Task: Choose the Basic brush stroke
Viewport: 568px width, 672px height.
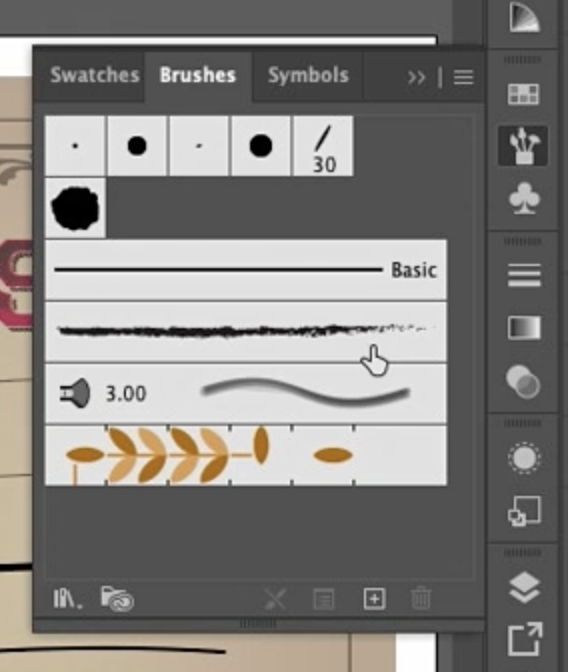Action: pos(246,270)
